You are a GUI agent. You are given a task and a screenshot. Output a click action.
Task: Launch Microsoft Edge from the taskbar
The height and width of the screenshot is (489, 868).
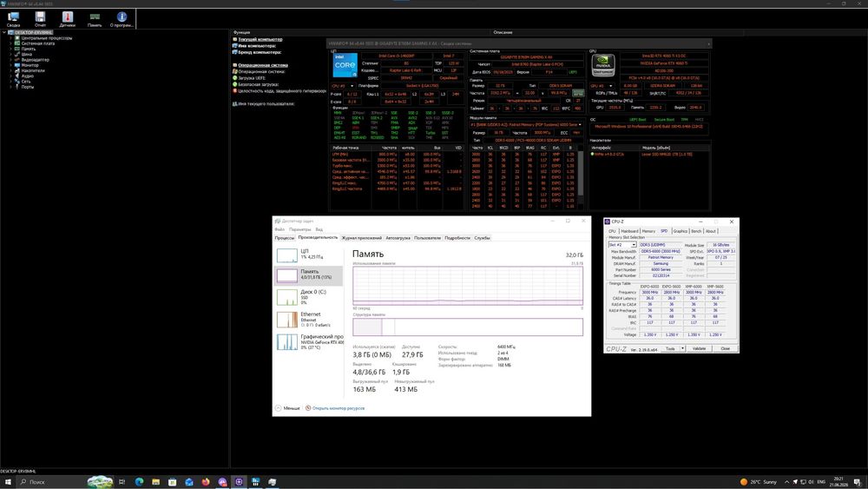(x=139, y=482)
